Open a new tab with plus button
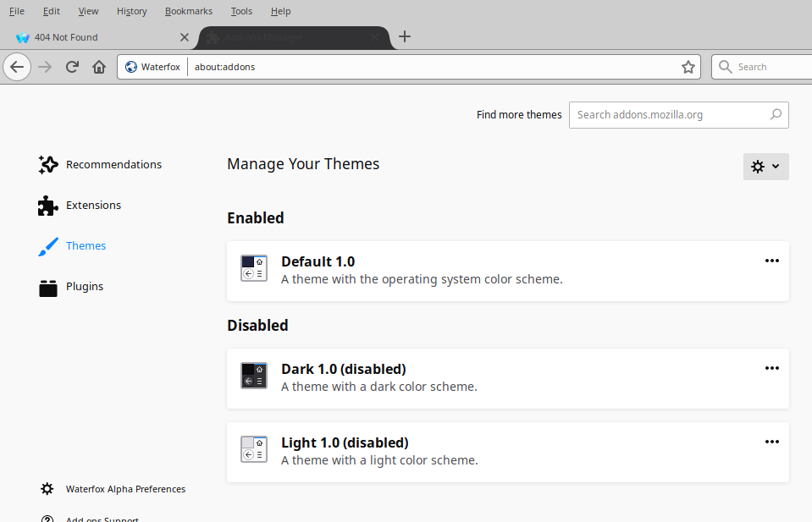Viewport: 812px width, 522px height. [x=405, y=36]
